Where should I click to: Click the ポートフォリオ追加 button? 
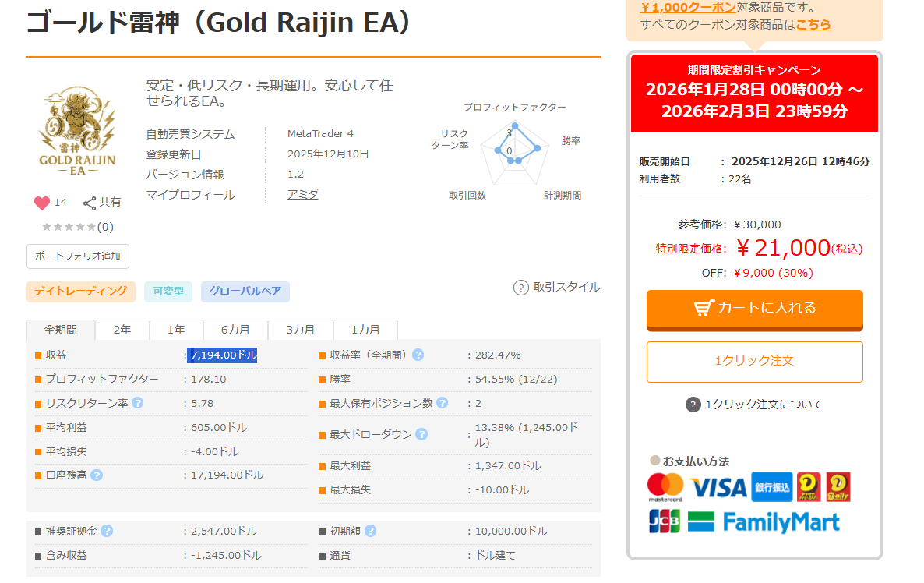pyautogui.click(x=78, y=256)
